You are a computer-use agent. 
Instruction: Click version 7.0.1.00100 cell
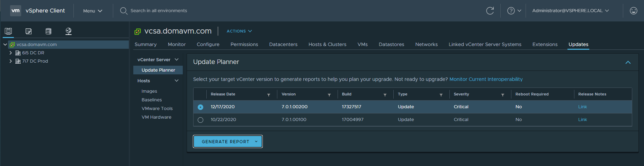294,120
